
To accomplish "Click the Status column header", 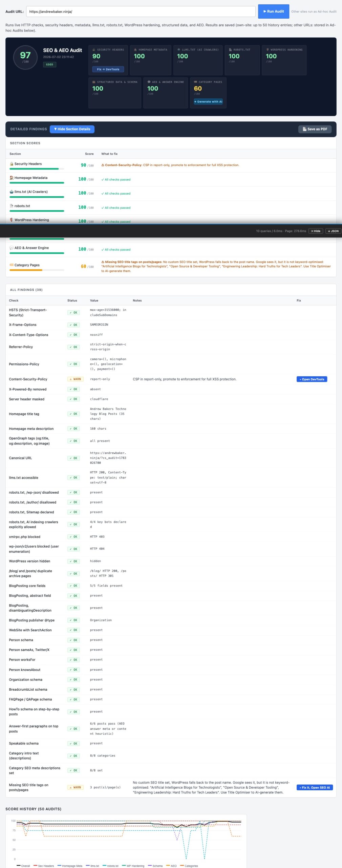I will 72,300.
